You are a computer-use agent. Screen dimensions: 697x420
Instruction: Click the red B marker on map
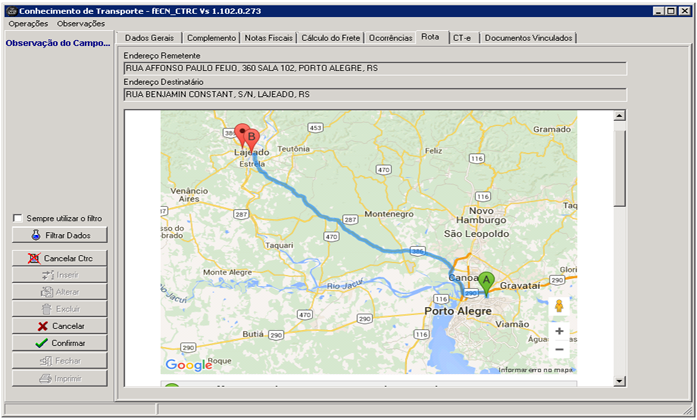pyautogui.click(x=252, y=139)
